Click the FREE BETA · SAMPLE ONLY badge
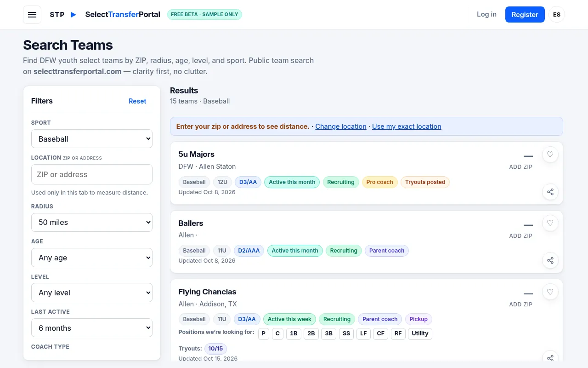Image resolution: width=588 pixels, height=368 pixels. (204, 14)
